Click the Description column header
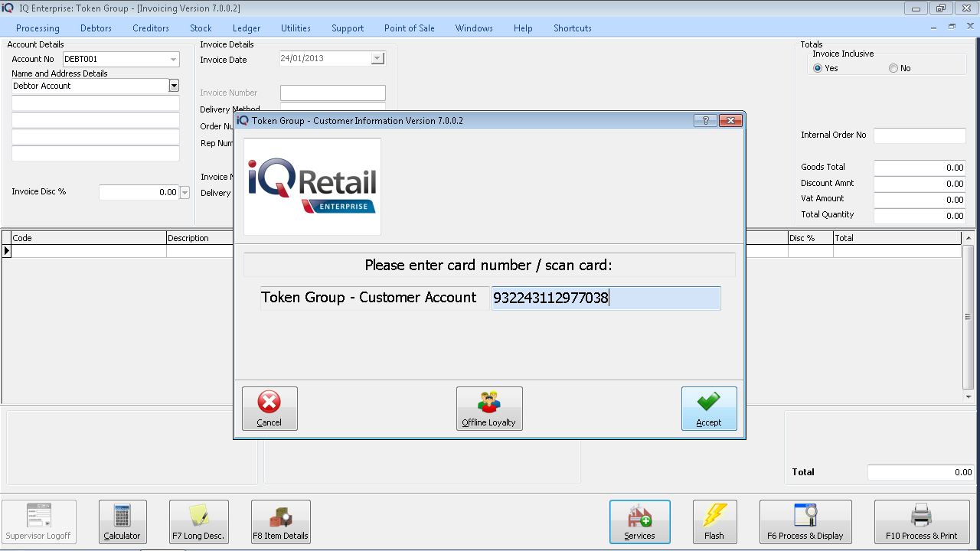980x551 pixels. [200, 238]
